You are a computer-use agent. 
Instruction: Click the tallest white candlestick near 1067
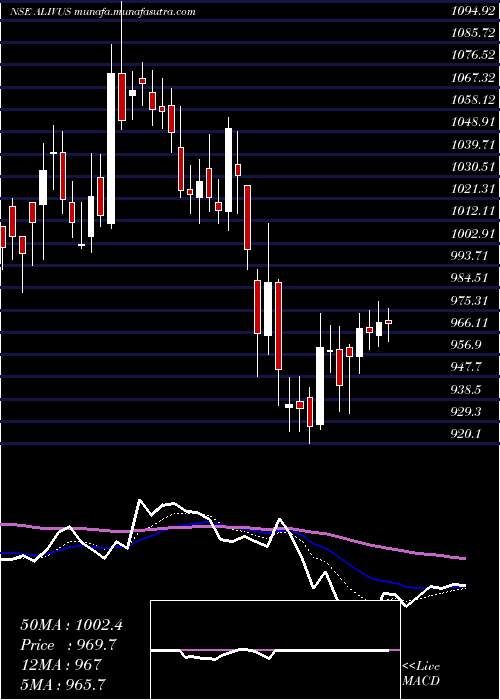point(111,148)
